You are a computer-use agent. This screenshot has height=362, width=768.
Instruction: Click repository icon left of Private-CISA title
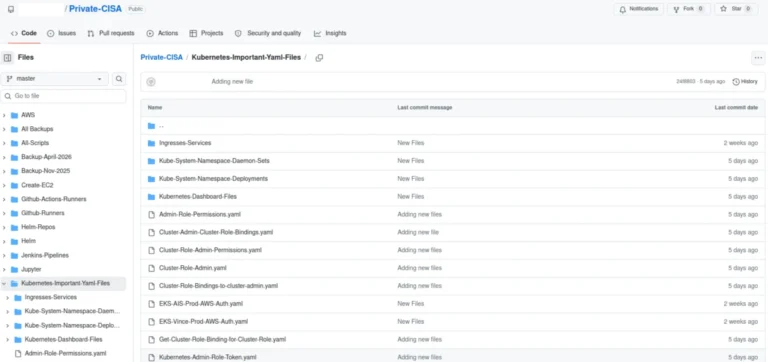click(x=11, y=9)
